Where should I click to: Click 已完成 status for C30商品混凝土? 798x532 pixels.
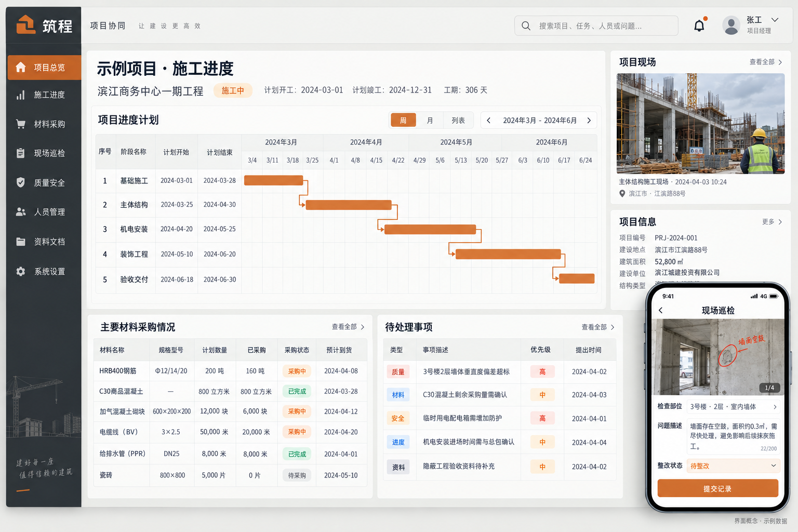tap(297, 391)
